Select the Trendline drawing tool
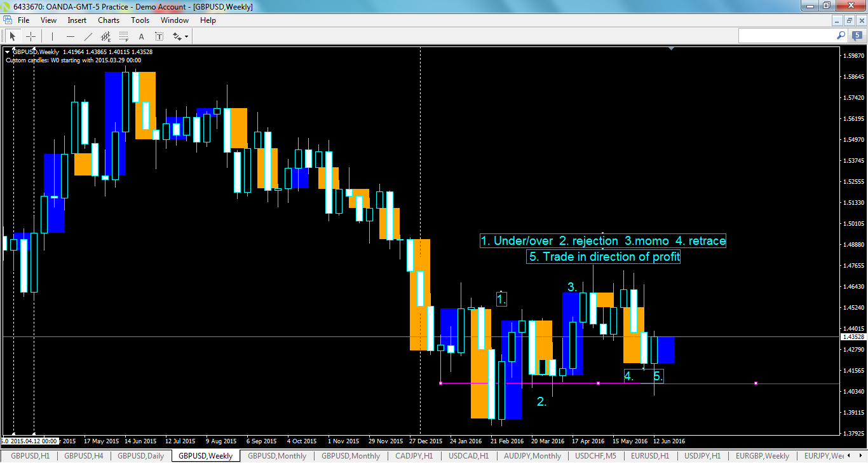 tap(88, 36)
